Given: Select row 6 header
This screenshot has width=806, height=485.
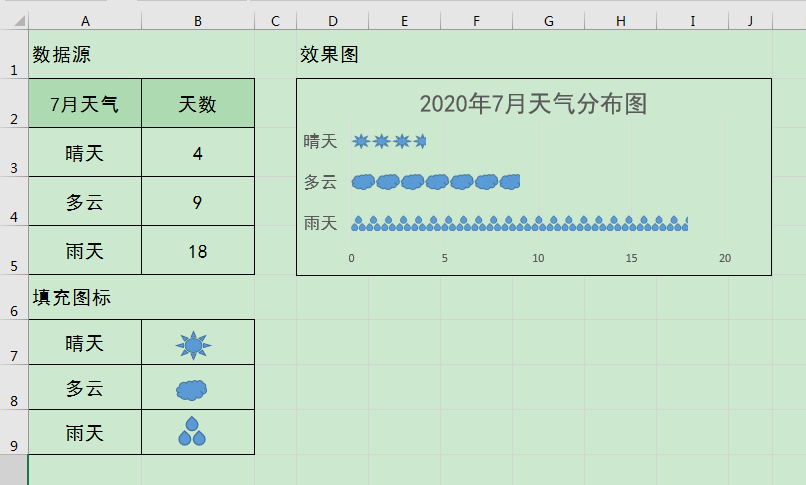Looking at the screenshot, I should pyautogui.click(x=14, y=297).
